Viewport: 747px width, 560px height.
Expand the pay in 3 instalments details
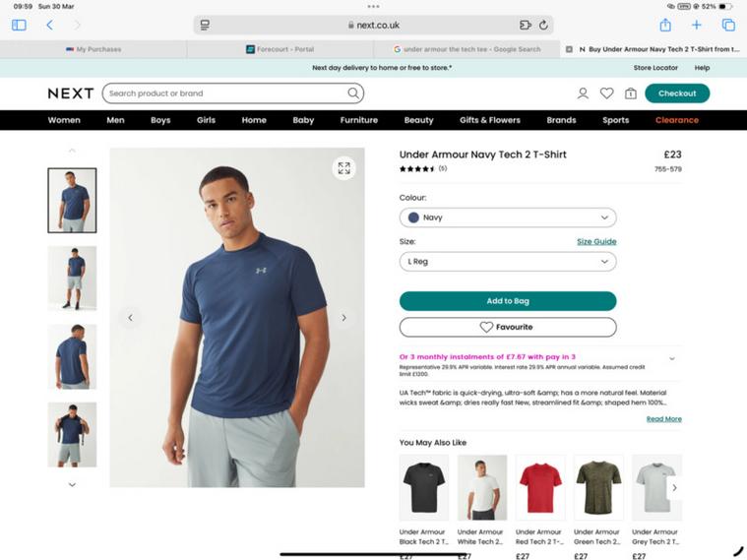pyautogui.click(x=672, y=358)
